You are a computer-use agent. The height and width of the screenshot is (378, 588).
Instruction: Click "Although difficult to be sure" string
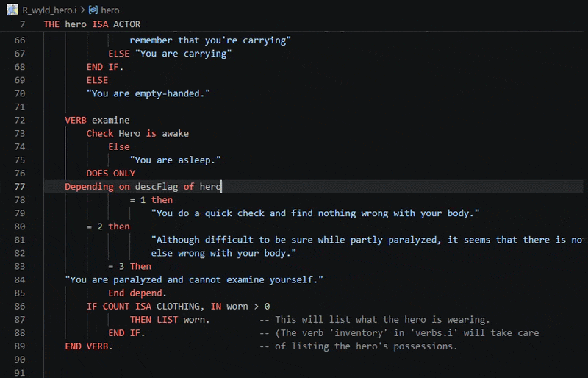pos(367,240)
